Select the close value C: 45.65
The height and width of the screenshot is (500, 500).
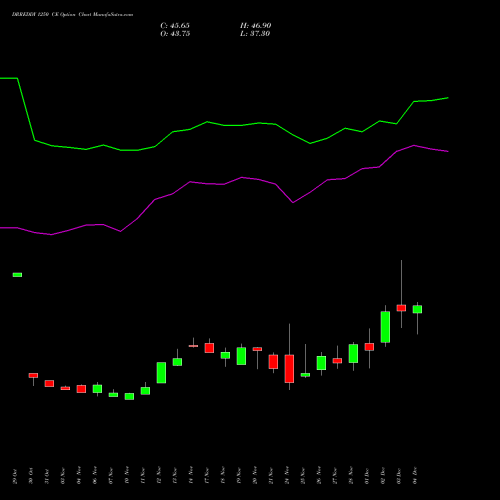click(175, 26)
